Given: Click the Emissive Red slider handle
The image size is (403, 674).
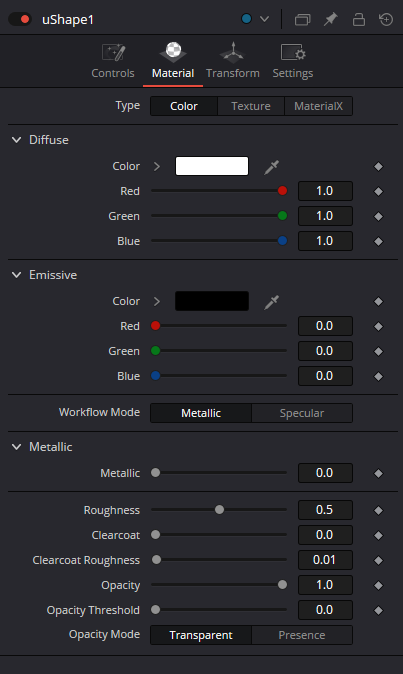Looking at the screenshot, I should click(156, 326).
